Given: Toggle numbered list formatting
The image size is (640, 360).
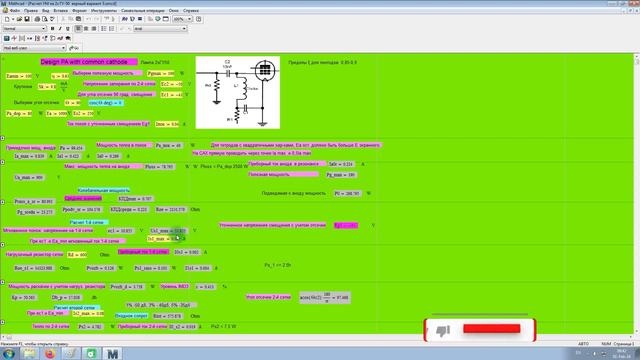Looking at the screenshot, I should coord(111,29).
